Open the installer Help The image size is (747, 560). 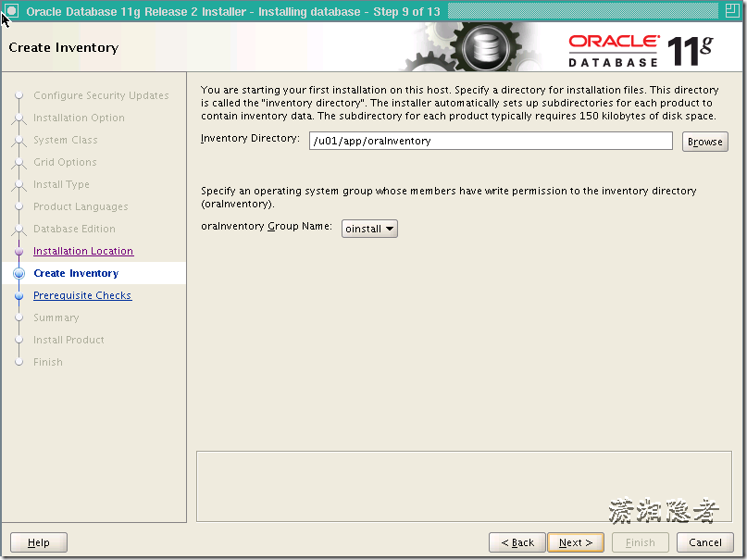click(x=38, y=541)
